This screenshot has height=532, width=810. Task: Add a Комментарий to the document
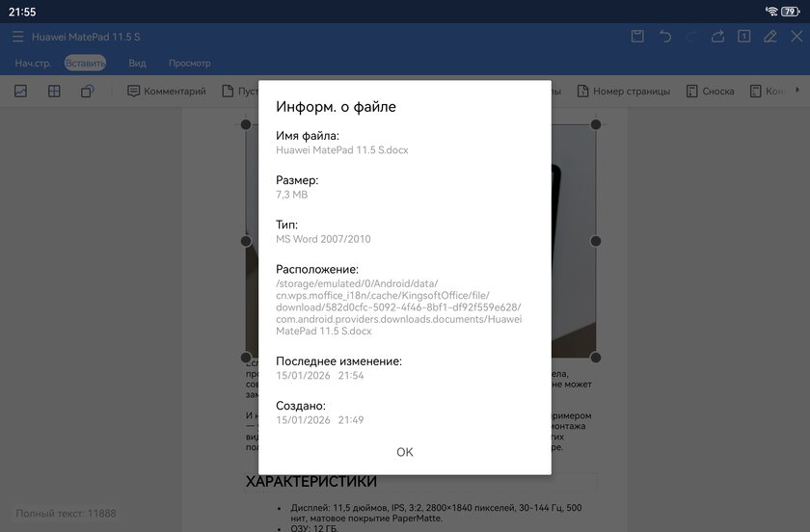click(x=166, y=92)
